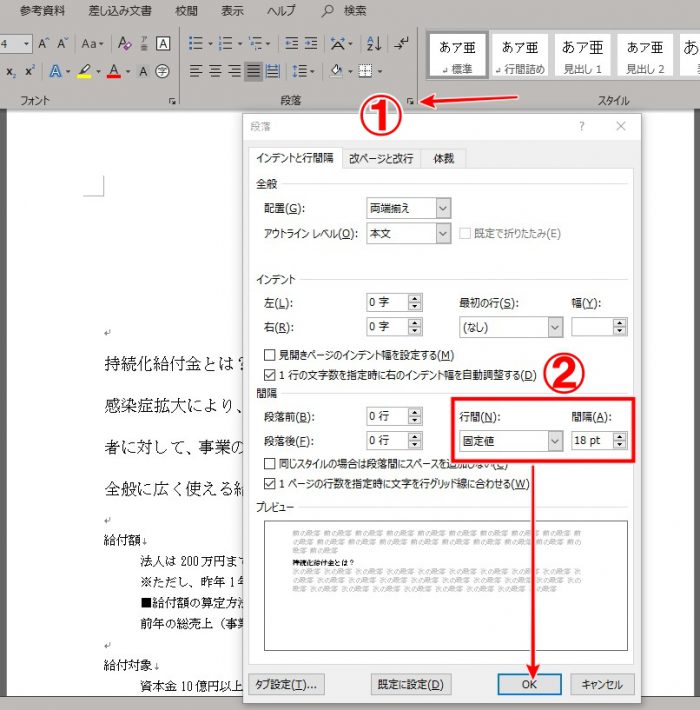Screen dimensions: 700x710
Task: Click the Asian layout icon
Action: coord(338,43)
